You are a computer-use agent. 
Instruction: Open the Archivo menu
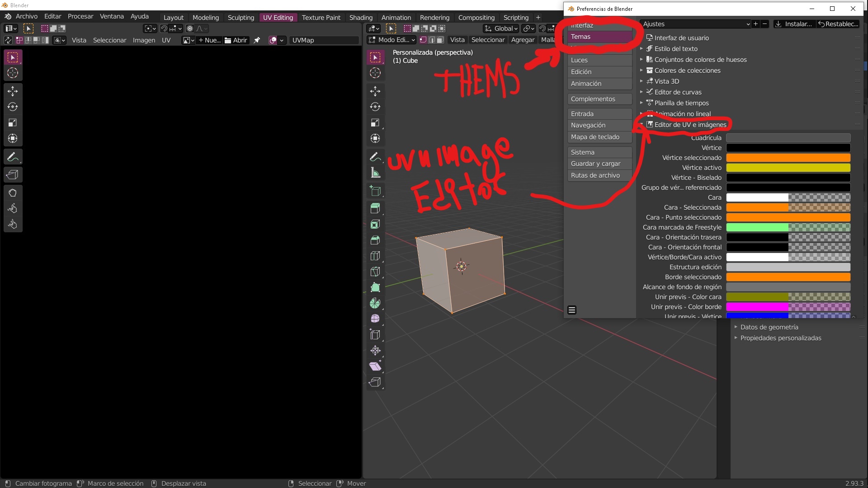tap(26, 16)
